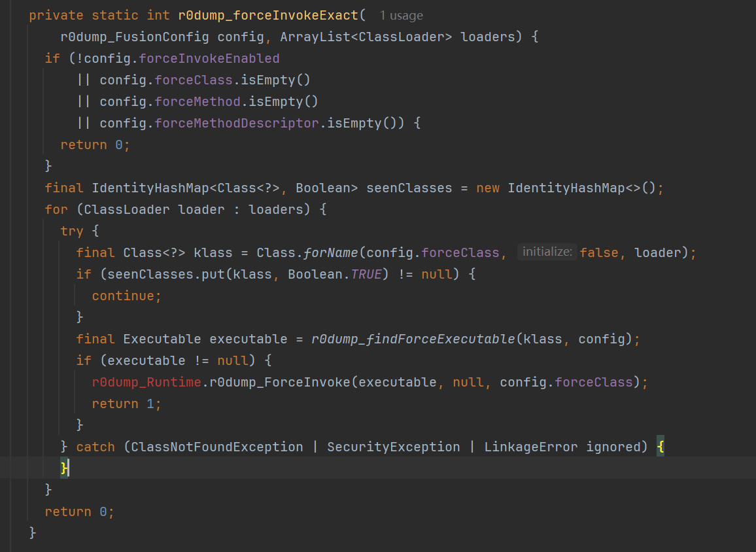This screenshot has width=756, height=552.
Task: Click the Executable type name
Action: click(x=162, y=339)
